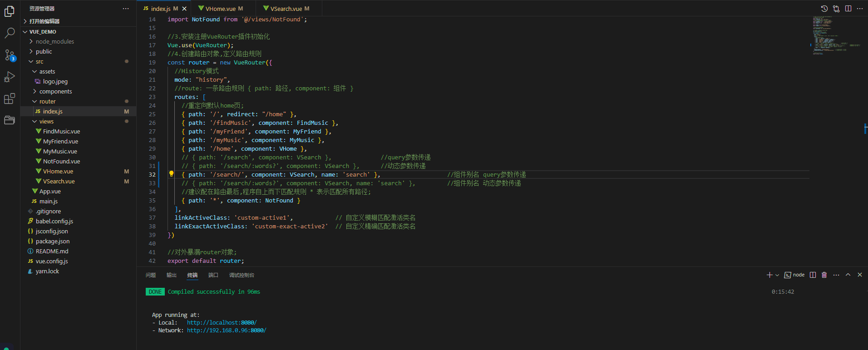Select the 终端 (Terminal) panel tab
This screenshot has width=868, height=350.
click(192, 276)
